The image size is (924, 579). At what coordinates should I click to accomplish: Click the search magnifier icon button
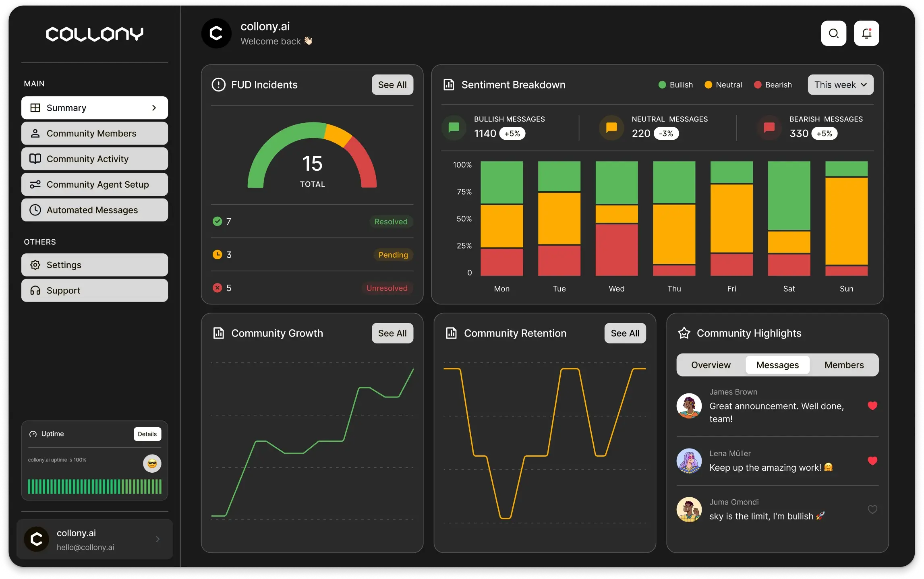click(x=833, y=33)
